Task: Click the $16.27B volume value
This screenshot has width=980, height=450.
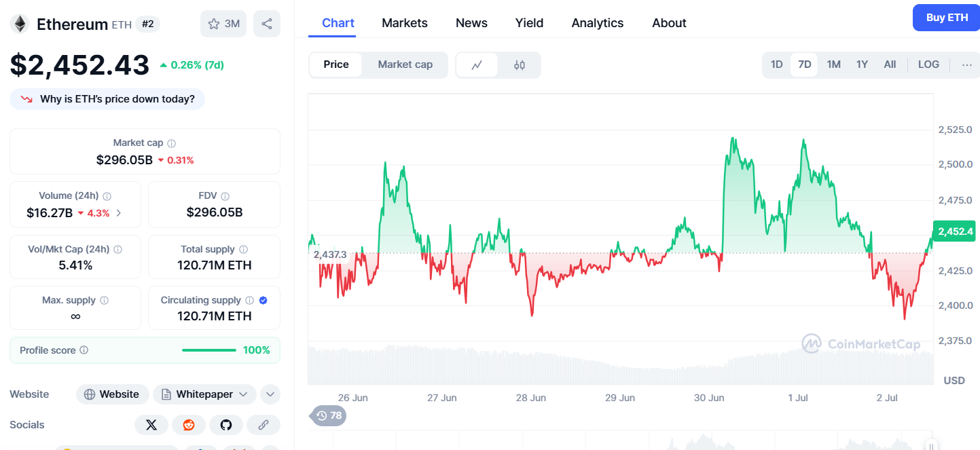Action: (x=50, y=212)
